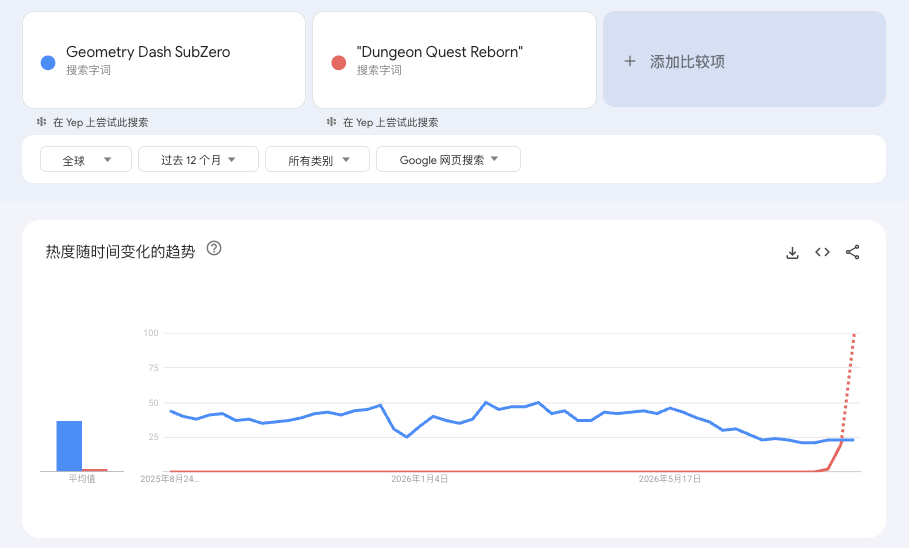
Task: Download the trend chart data as CSV
Action: (792, 252)
